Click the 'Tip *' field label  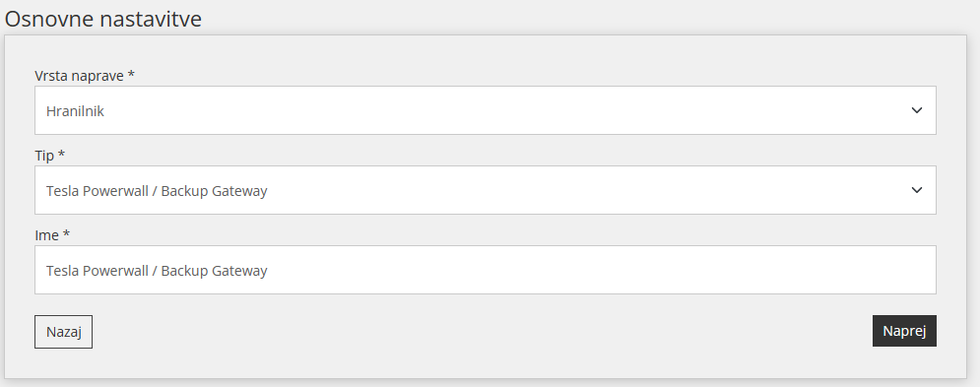[x=49, y=156]
